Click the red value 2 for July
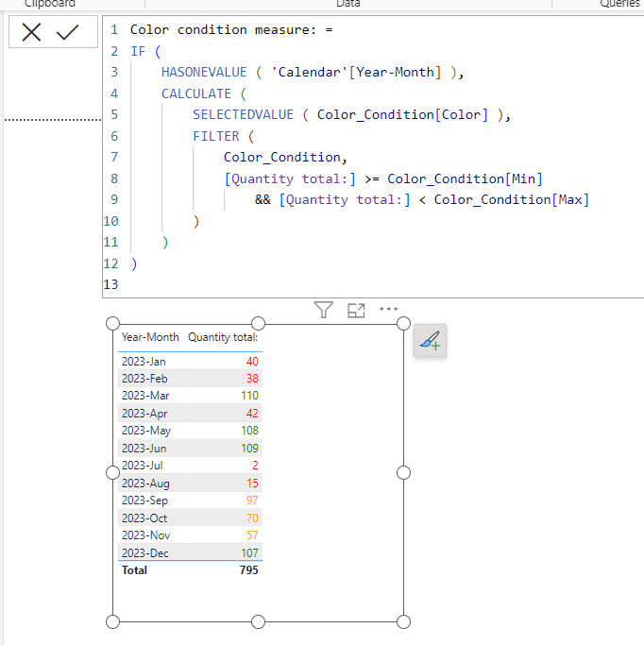Image resolution: width=644 pixels, height=645 pixels. click(255, 466)
